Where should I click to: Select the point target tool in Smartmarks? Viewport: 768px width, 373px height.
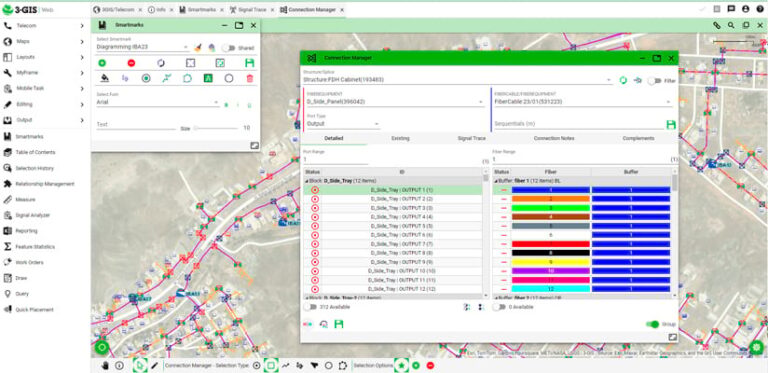pyautogui.click(x=146, y=78)
